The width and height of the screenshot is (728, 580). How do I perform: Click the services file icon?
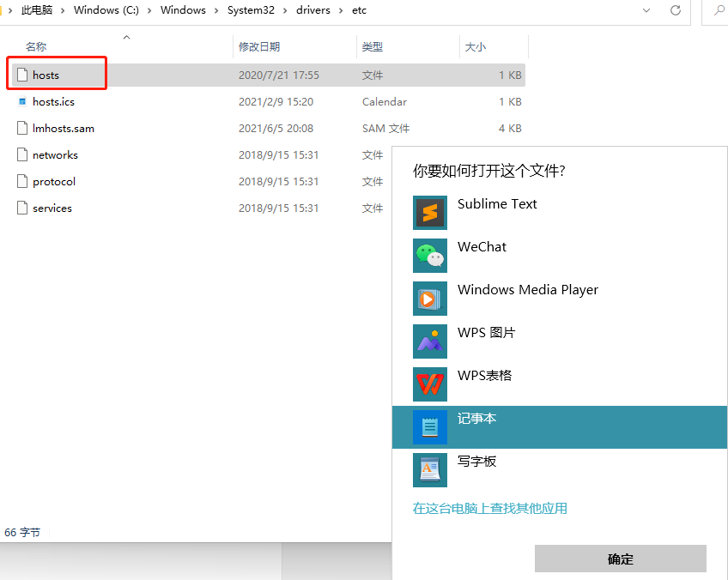(x=22, y=208)
